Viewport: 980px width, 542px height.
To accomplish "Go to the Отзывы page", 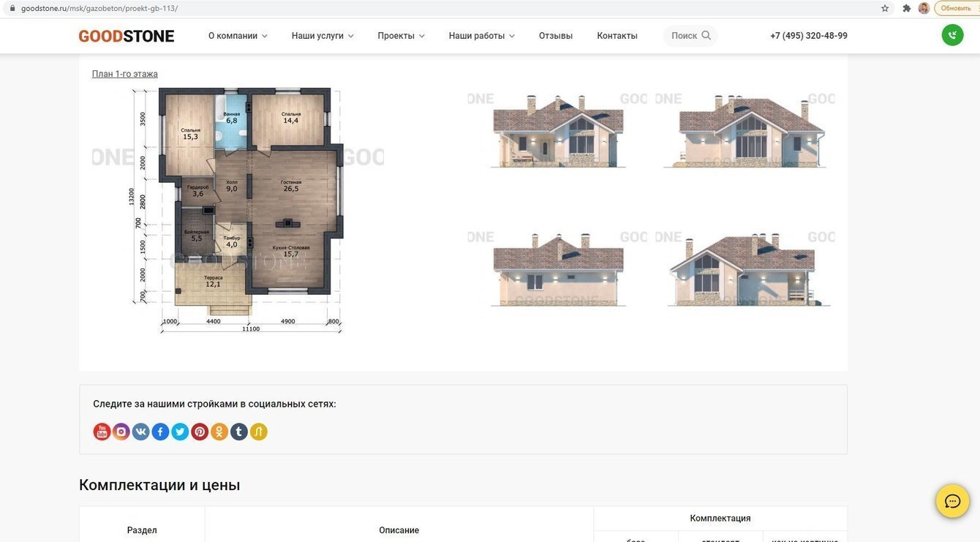I will coord(556,36).
